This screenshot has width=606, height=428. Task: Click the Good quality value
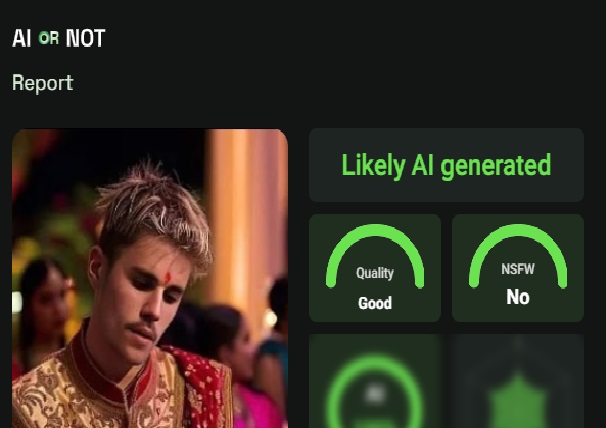point(375,303)
